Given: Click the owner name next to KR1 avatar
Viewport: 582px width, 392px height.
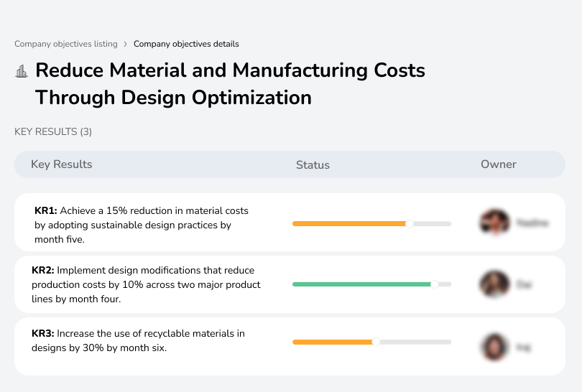Looking at the screenshot, I should pyautogui.click(x=532, y=223).
